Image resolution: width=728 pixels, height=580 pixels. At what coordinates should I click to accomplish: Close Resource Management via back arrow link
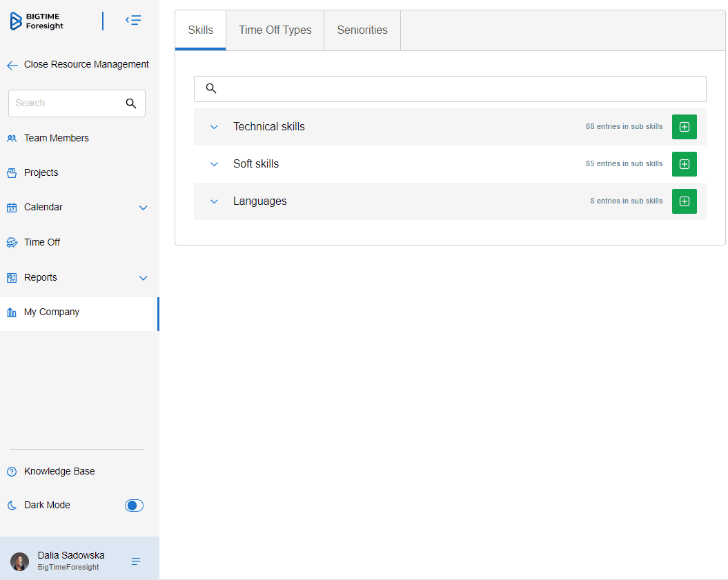pos(78,65)
